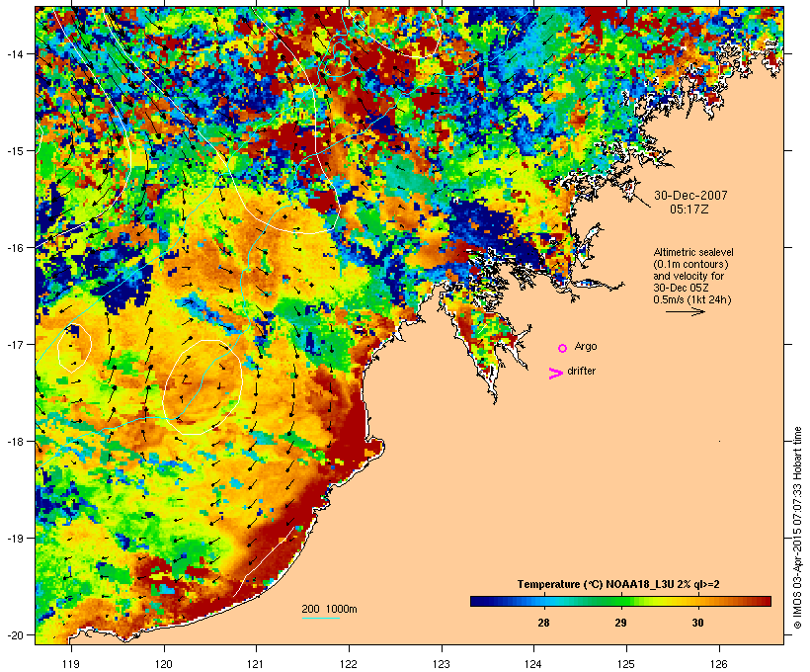
Task: Click the colorbar value '29'
Action: tap(620, 623)
